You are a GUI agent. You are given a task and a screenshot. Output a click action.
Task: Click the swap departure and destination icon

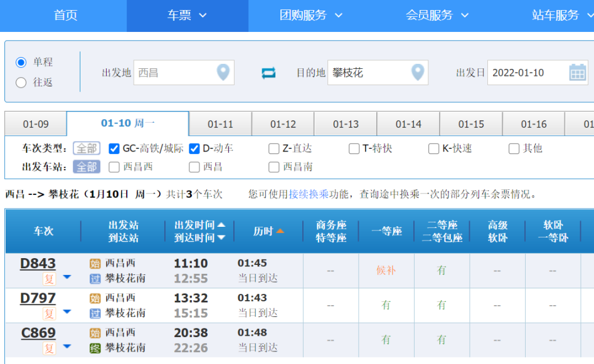pyautogui.click(x=268, y=73)
